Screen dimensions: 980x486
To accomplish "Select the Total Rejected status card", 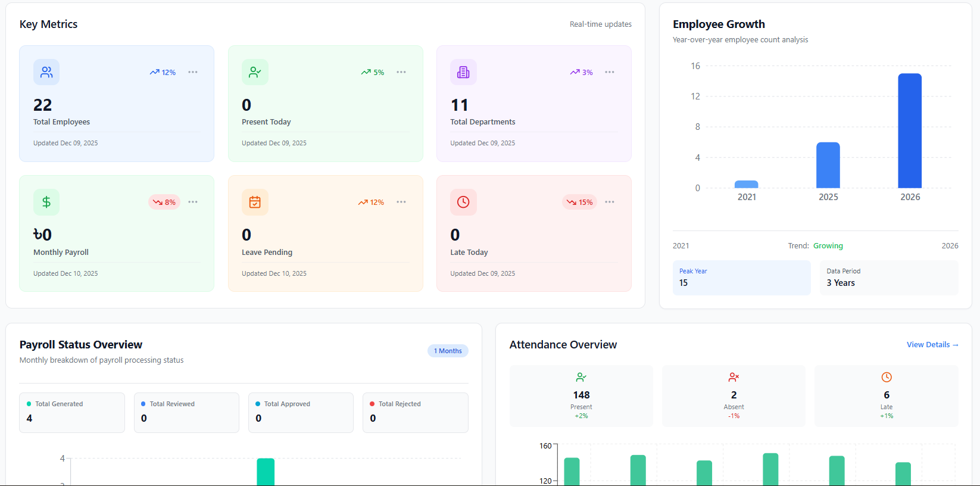I will tap(415, 412).
